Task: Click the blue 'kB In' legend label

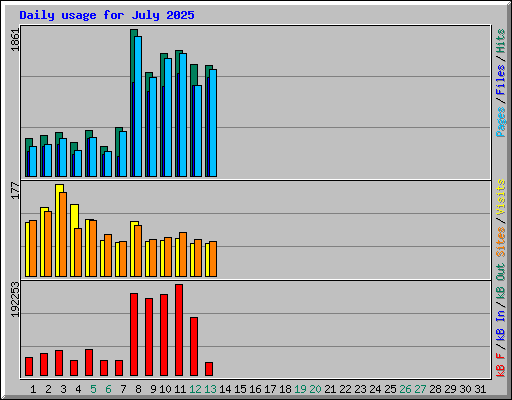Action: [x=500, y=325]
